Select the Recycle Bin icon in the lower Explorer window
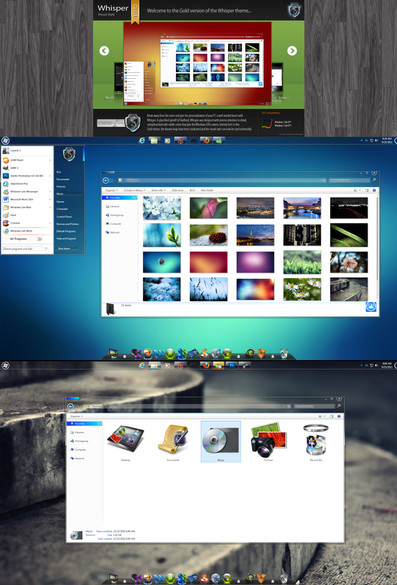 tap(316, 441)
